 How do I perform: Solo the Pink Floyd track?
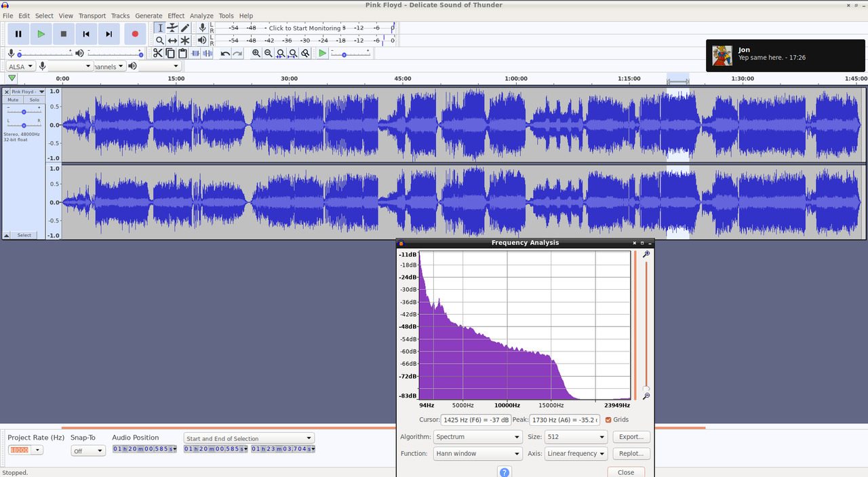click(x=35, y=100)
